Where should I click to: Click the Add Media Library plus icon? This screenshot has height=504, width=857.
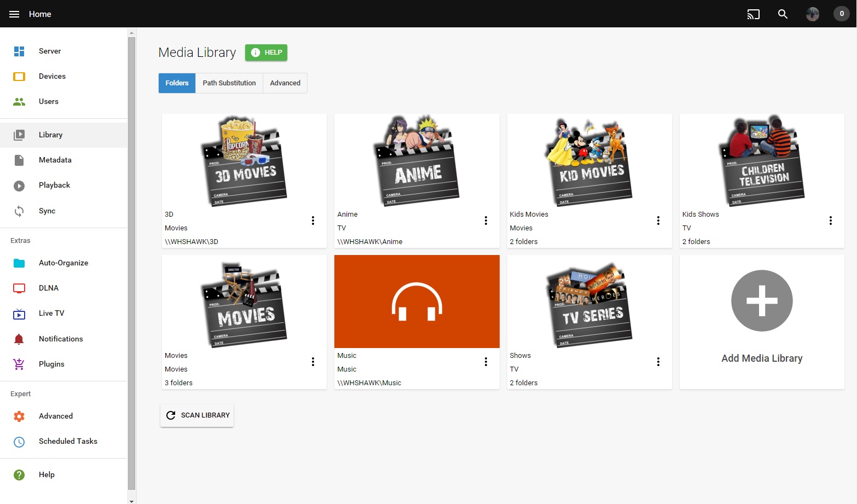[761, 300]
